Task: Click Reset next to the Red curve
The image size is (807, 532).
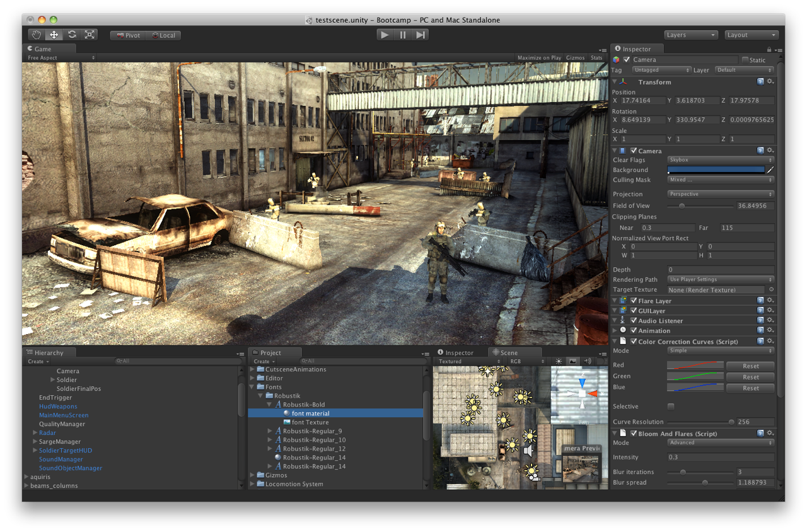Action: [x=750, y=366]
